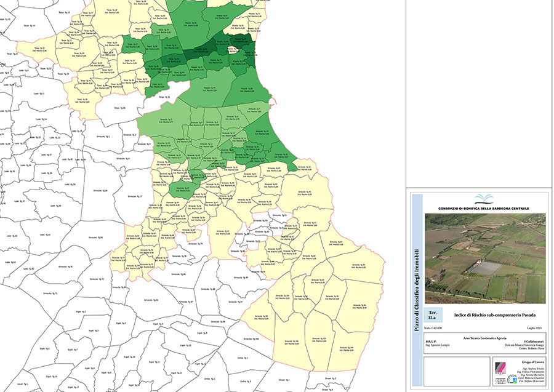Click the 'Posada fg.80' green parcel label
Viewport: 554px width, 392px height.
[x=247, y=90]
